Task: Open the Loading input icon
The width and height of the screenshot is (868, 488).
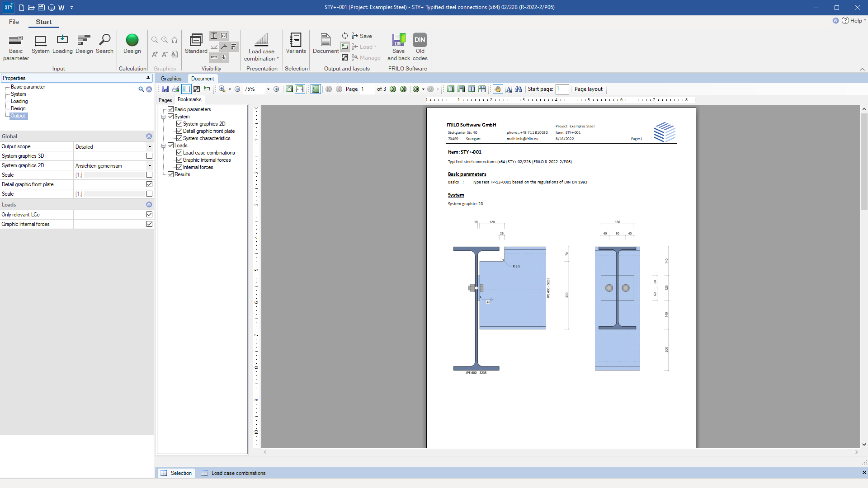Action: 62,44
